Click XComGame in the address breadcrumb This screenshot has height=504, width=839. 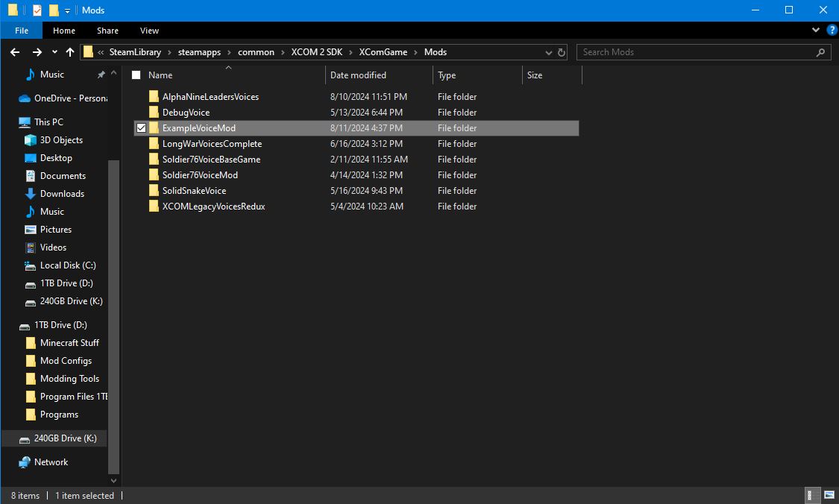click(x=383, y=52)
